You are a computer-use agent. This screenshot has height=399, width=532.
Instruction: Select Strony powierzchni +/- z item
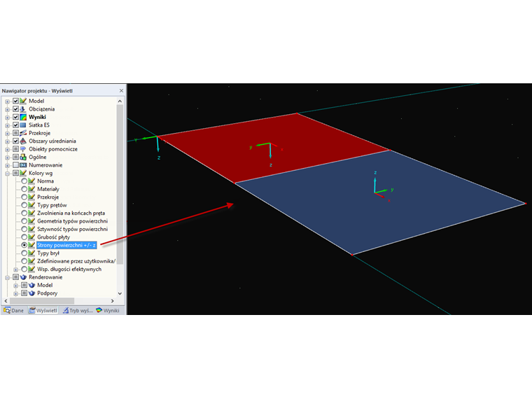pos(66,245)
